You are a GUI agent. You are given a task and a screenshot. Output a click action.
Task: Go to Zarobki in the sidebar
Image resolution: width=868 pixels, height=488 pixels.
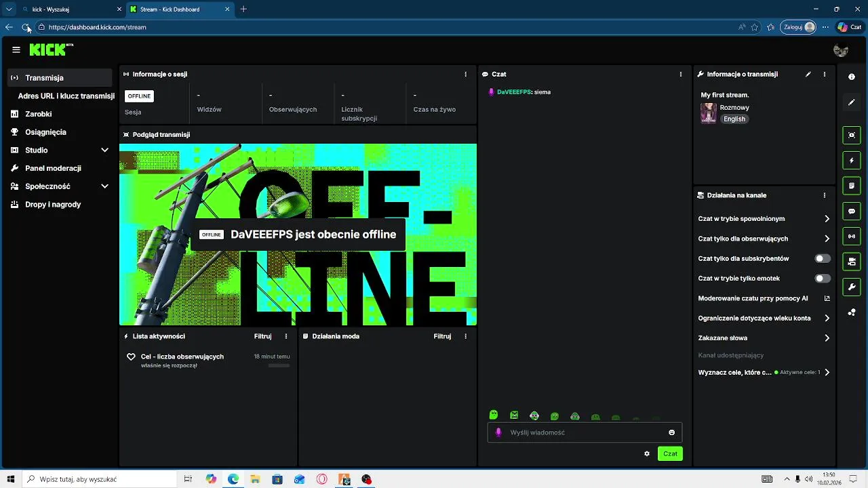60,114
